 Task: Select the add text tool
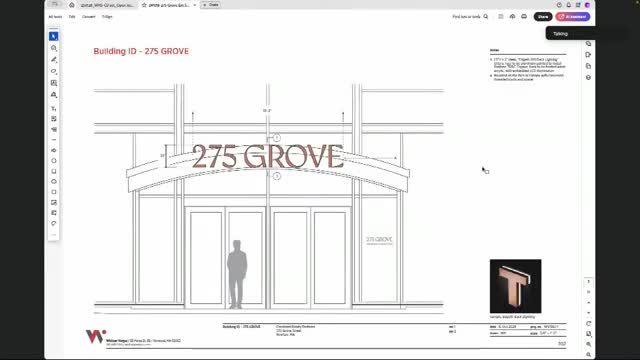pos(53,108)
